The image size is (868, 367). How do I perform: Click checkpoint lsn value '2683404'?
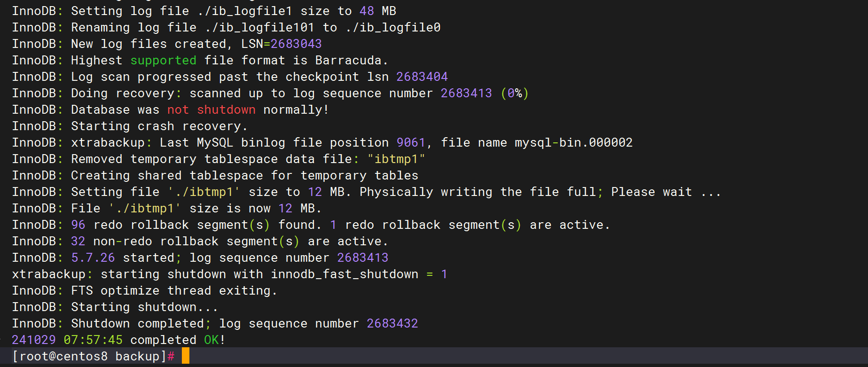tap(422, 77)
